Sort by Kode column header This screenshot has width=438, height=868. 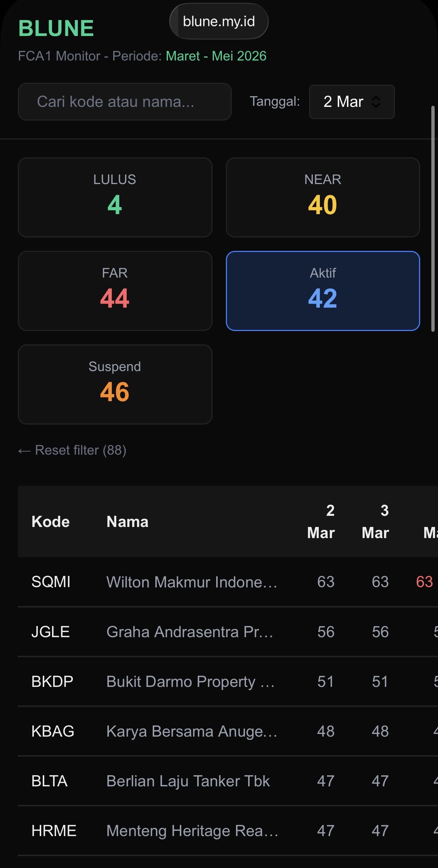[x=51, y=522]
